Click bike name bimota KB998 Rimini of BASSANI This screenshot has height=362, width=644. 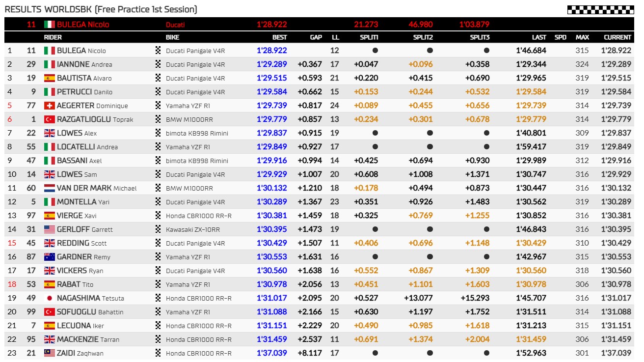[x=197, y=161]
